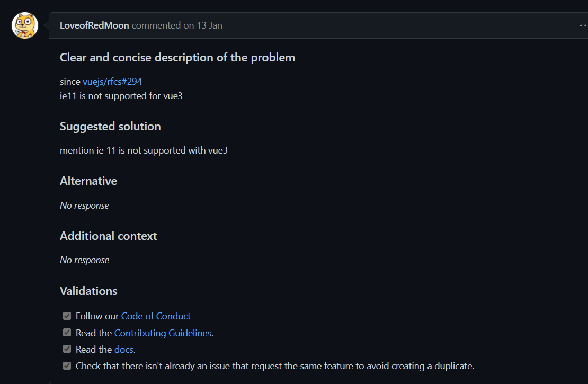Open the Code of Conduct page

click(156, 316)
